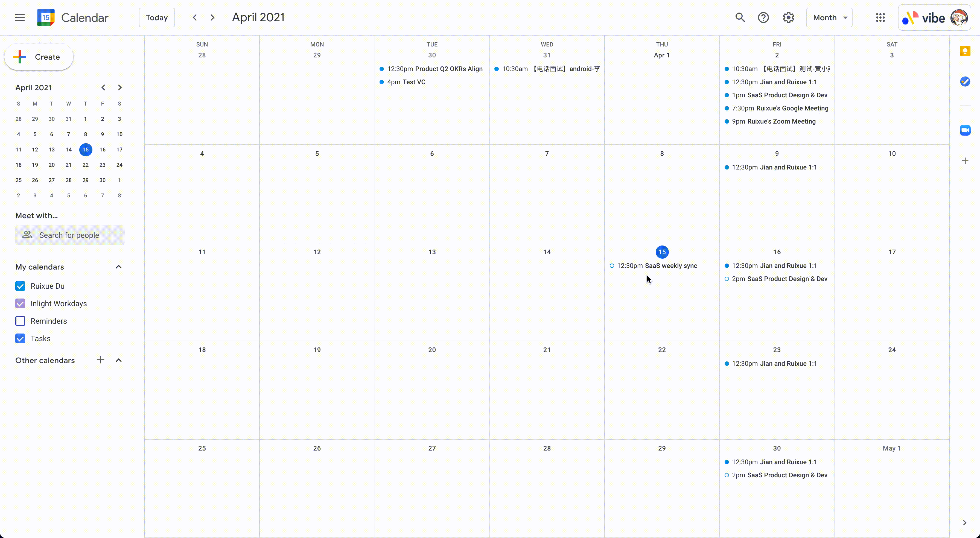Enable the Reminders calendar
The image size is (980, 538).
tap(20, 321)
